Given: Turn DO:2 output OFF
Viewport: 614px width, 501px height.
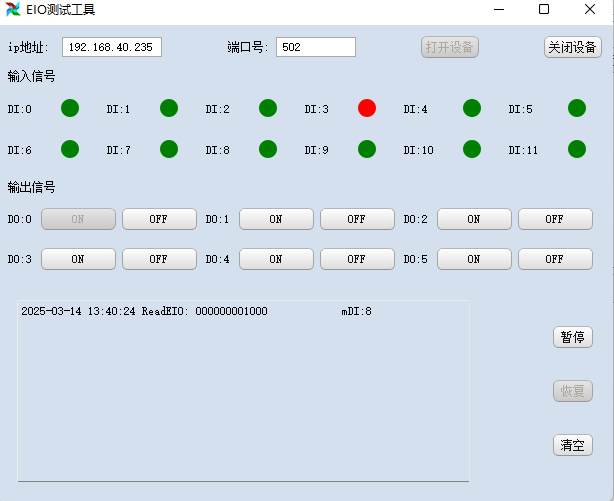Looking at the screenshot, I should pyautogui.click(x=555, y=219).
